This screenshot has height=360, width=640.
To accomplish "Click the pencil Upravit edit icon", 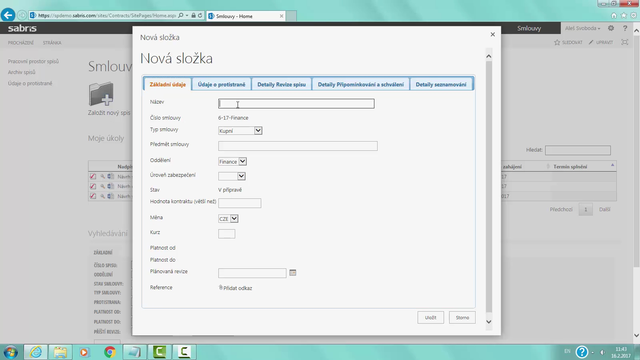I will pos(591,42).
